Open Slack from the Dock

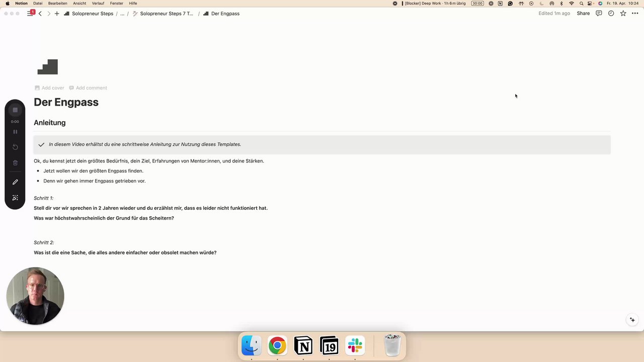[x=355, y=346]
